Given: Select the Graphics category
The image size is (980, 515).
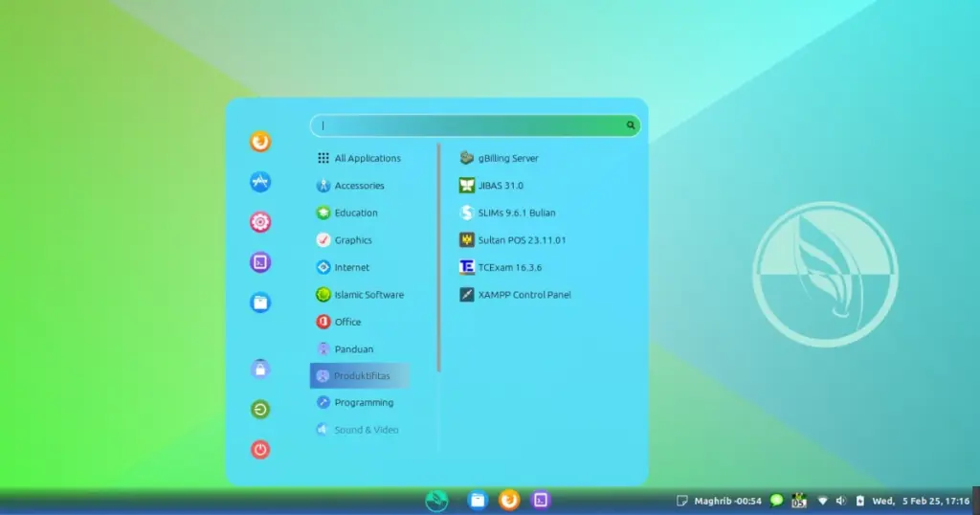Looking at the screenshot, I should [x=360, y=240].
